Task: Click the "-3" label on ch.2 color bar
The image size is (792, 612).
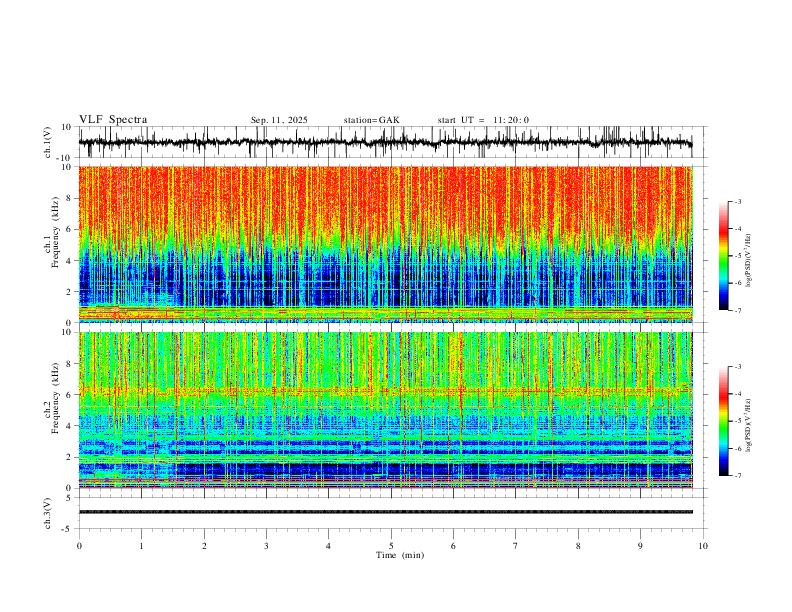Action: point(738,367)
